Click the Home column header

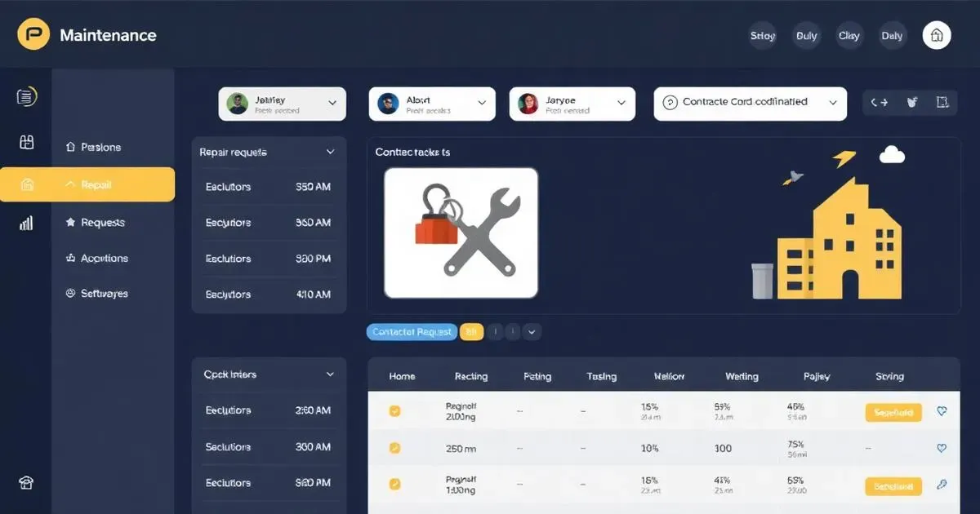coord(402,376)
